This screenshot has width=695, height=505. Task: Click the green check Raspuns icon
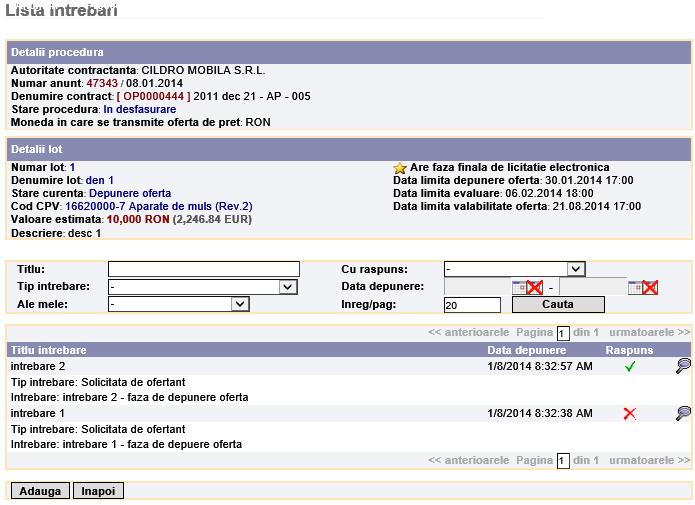(629, 366)
